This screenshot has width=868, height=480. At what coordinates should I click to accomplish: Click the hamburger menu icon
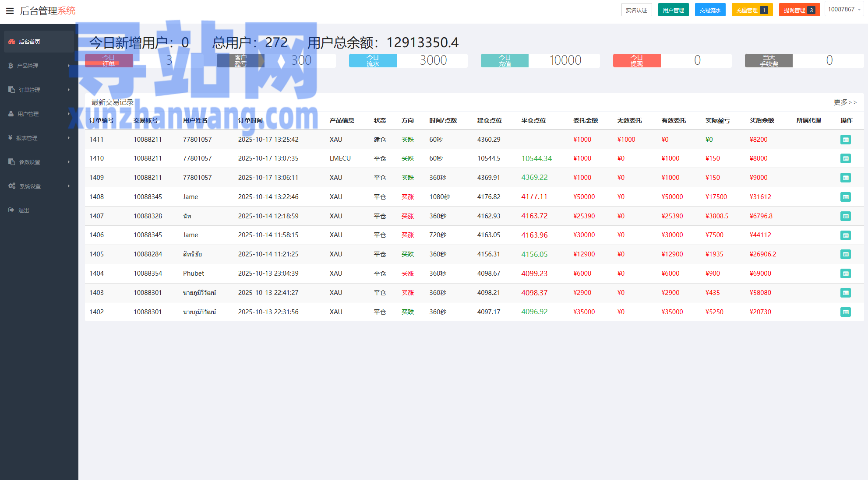(x=10, y=11)
